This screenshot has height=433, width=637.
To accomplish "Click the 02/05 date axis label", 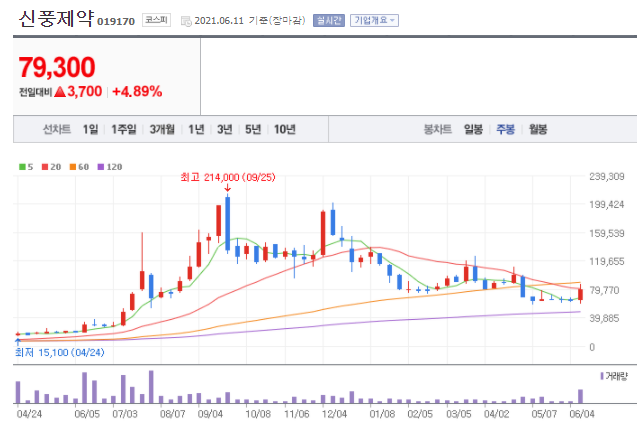I will (x=420, y=414).
